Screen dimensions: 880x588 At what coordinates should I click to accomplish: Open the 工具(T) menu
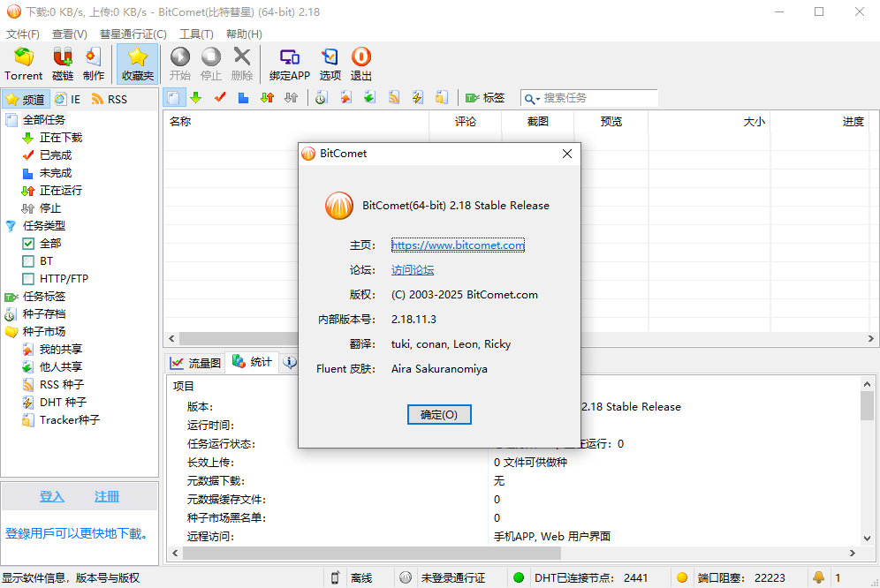click(x=196, y=34)
